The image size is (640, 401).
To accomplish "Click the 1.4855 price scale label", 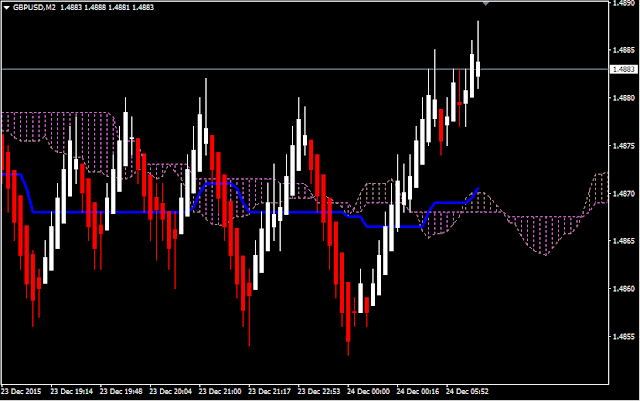I will tap(624, 336).
